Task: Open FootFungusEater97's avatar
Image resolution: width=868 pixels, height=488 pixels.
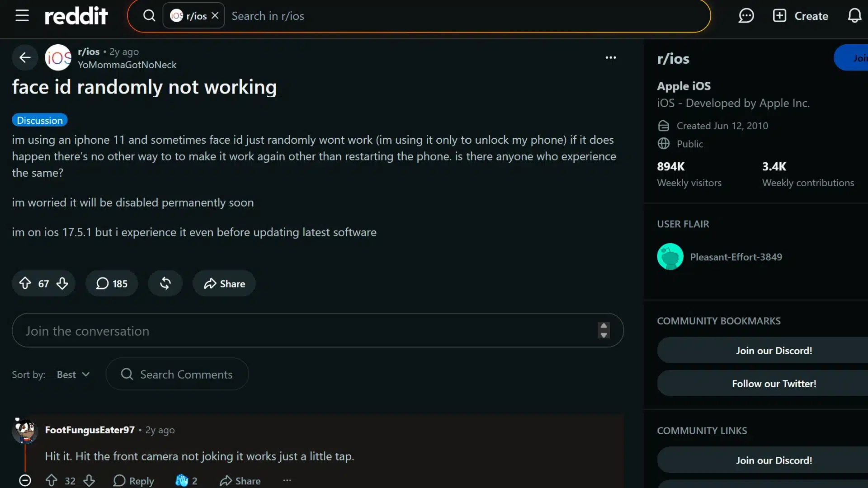Action: pos(25,431)
